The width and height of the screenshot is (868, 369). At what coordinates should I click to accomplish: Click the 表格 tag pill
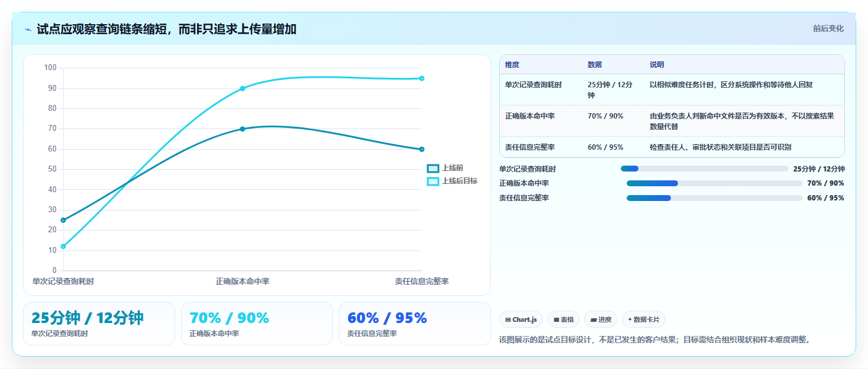[564, 319]
